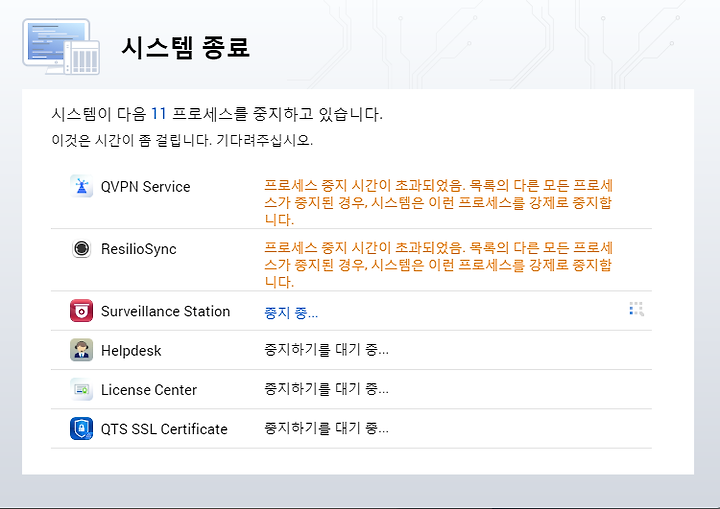
Task: Select the Helpdesk label
Action: (131, 351)
